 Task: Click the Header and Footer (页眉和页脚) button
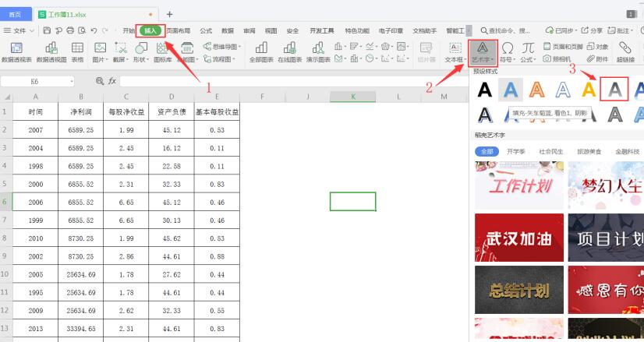(x=563, y=47)
